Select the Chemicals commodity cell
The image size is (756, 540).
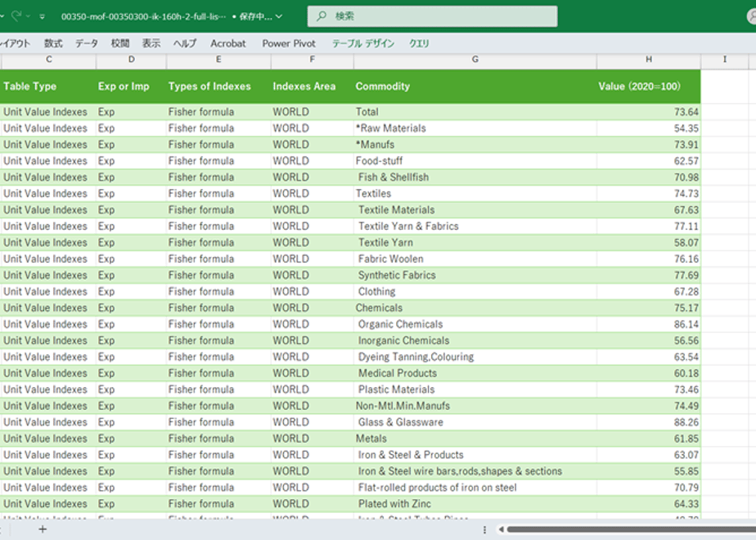click(x=475, y=308)
